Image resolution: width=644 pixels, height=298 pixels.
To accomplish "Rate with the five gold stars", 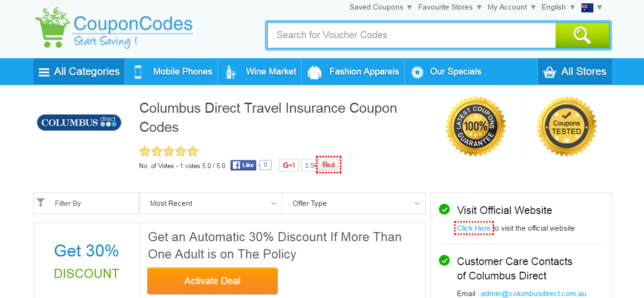I will (x=169, y=151).
